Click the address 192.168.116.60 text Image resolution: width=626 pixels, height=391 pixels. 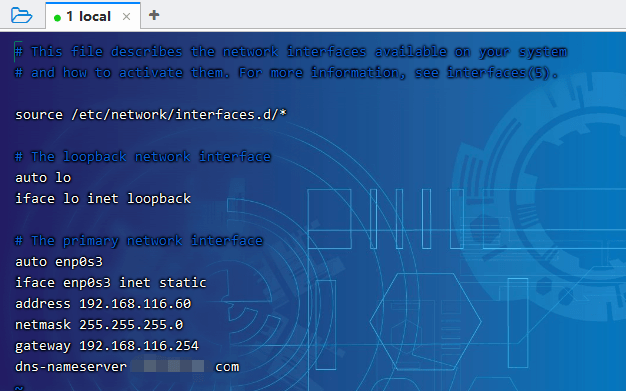coord(103,304)
